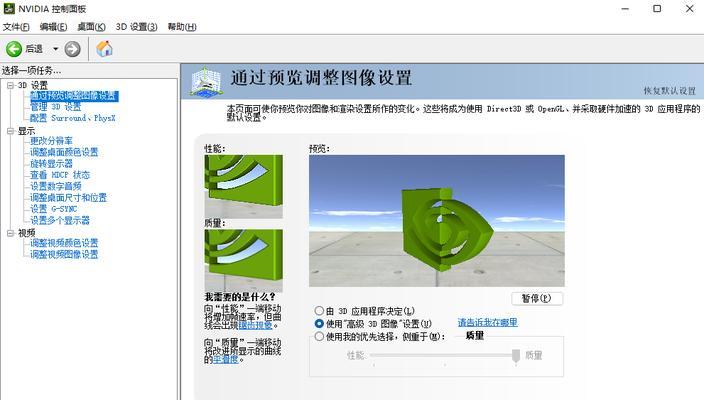Image resolution: width=704 pixels, height=400 pixels.
Task: Open 设置多个显示器 task
Action: (x=60, y=220)
